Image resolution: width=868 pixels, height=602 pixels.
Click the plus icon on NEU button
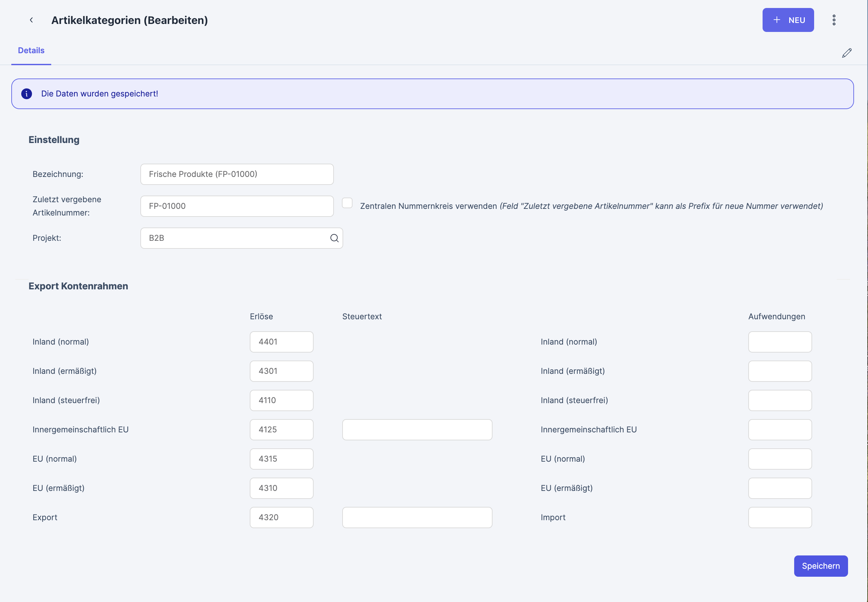[x=776, y=20]
